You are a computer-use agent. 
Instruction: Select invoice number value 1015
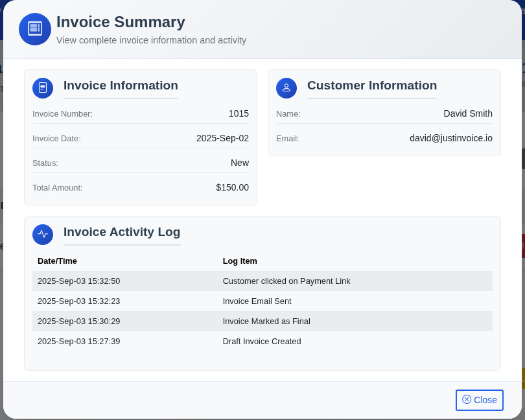[239, 113]
